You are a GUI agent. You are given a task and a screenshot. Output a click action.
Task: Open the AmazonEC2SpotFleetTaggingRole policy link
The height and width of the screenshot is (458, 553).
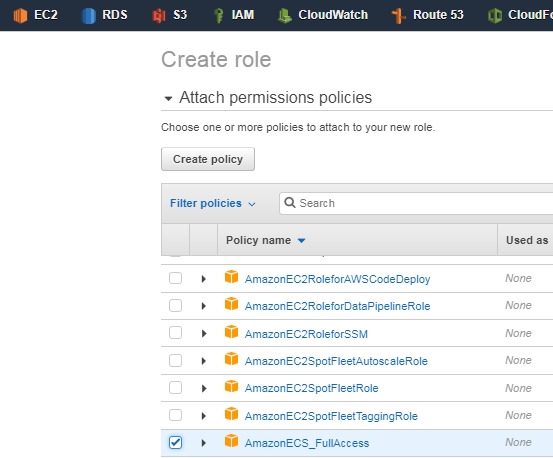[x=331, y=416]
